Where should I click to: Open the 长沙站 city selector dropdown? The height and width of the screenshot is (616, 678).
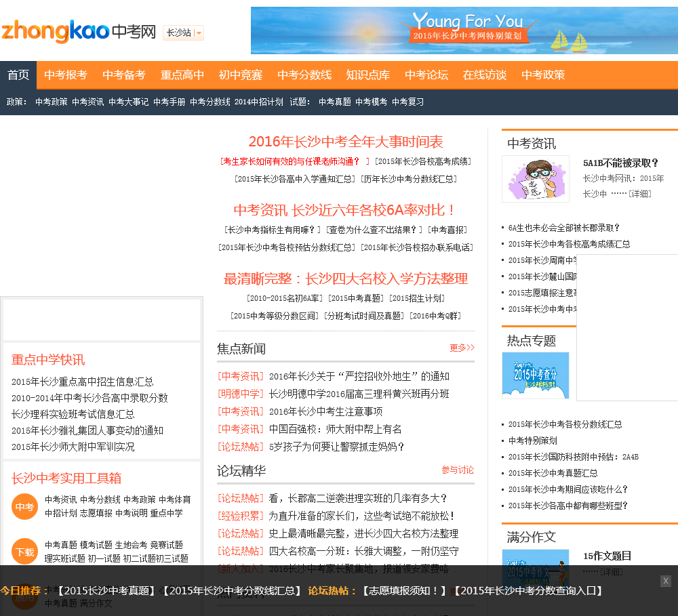(x=183, y=33)
